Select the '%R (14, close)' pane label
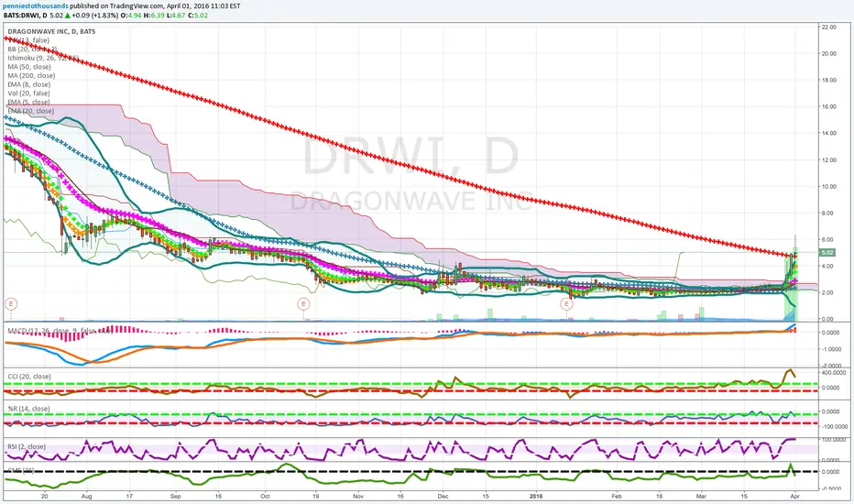854x504 pixels. pyautogui.click(x=28, y=409)
